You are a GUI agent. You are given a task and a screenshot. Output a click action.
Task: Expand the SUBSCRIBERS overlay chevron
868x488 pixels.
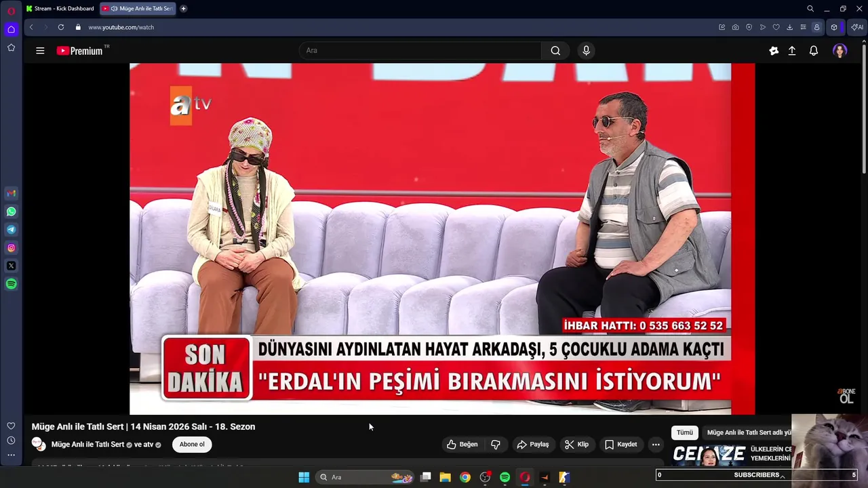pos(783,476)
